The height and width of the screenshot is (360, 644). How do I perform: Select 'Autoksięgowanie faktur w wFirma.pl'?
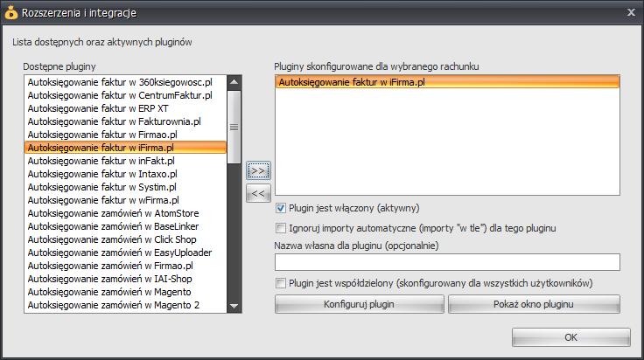pos(125,200)
